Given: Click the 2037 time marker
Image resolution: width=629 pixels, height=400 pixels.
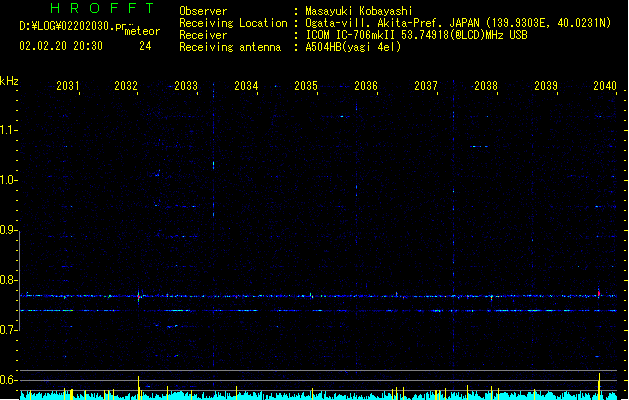Looking at the screenshot, I should [426, 86].
